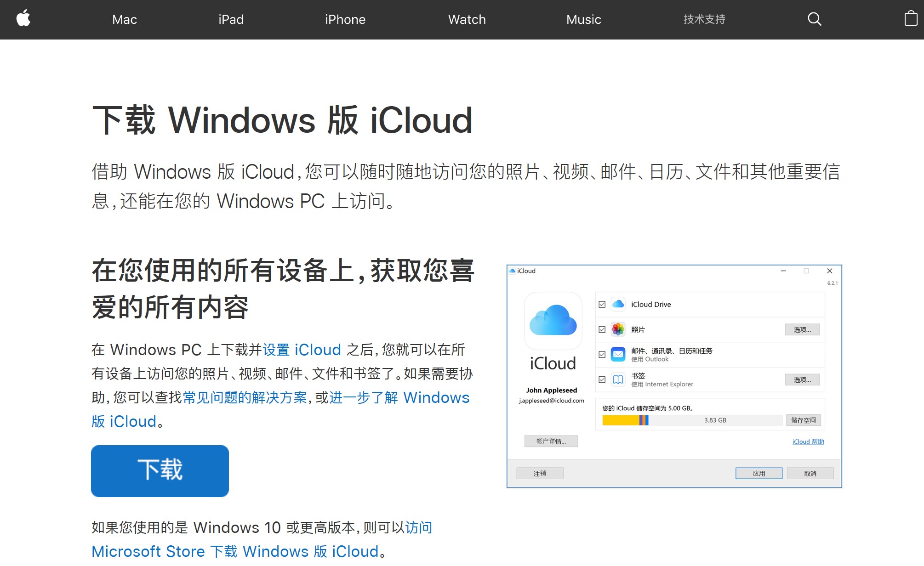Click the large iCloud cloud logo
This screenshot has height=566, width=924.
(x=553, y=320)
